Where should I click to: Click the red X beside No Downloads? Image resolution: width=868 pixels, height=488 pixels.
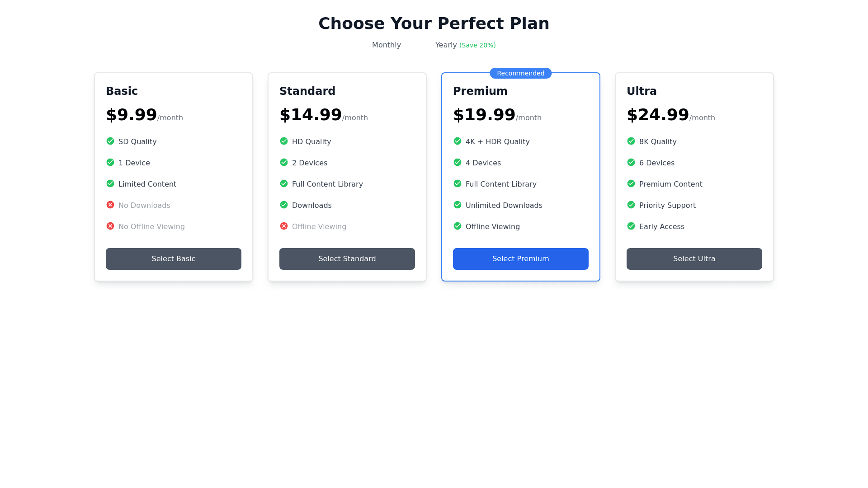[110, 205]
